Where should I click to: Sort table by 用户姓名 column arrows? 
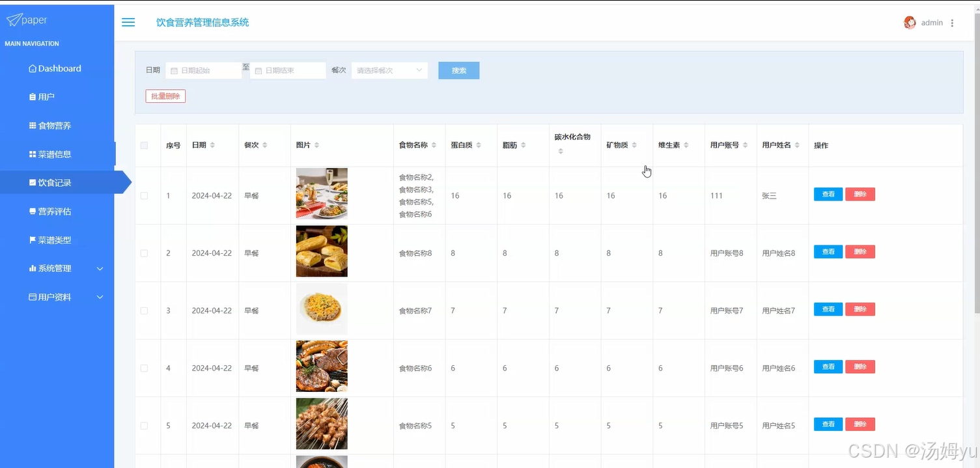click(797, 145)
